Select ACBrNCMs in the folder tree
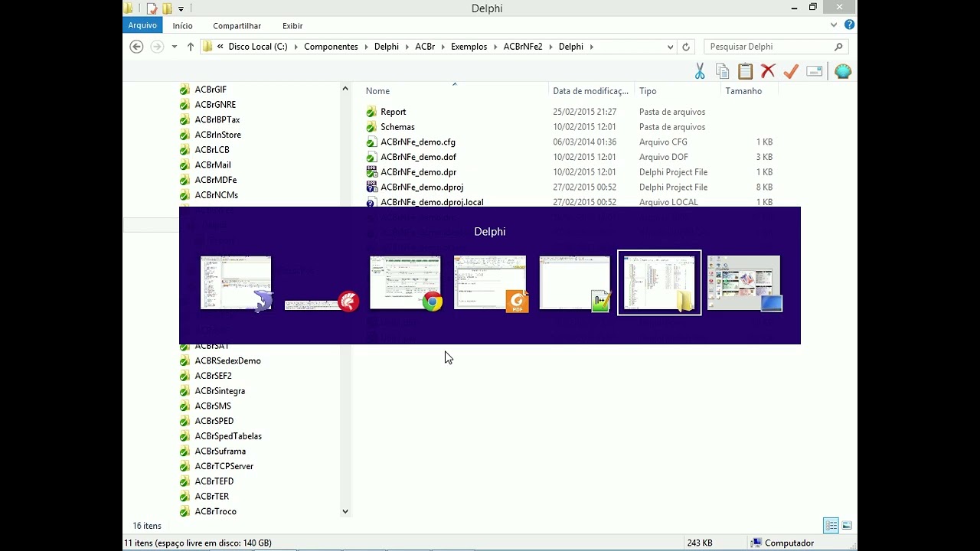980x551 pixels. 216,195
